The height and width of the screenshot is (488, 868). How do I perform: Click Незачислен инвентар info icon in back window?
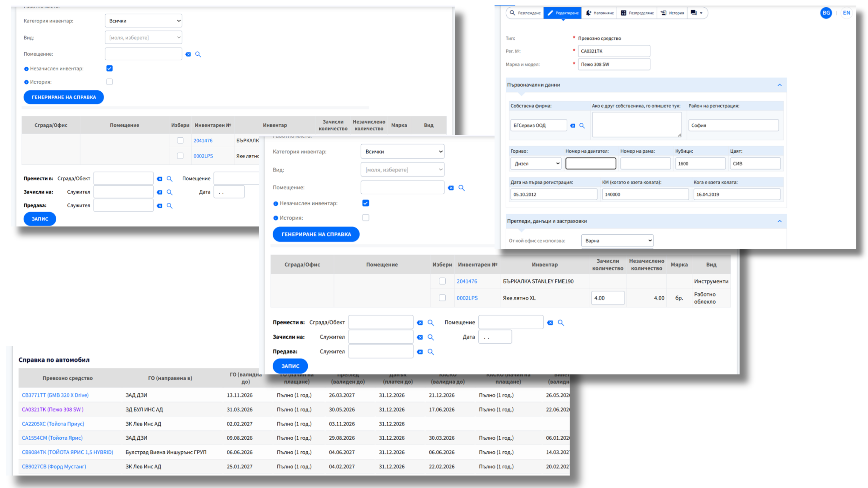tap(26, 69)
